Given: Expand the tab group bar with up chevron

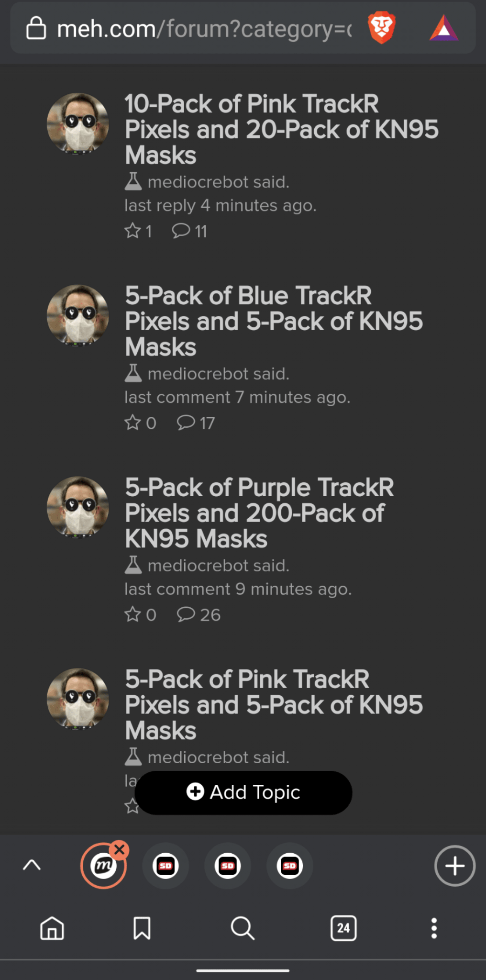Looking at the screenshot, I should pyautogui.click(x=32, y=865).
